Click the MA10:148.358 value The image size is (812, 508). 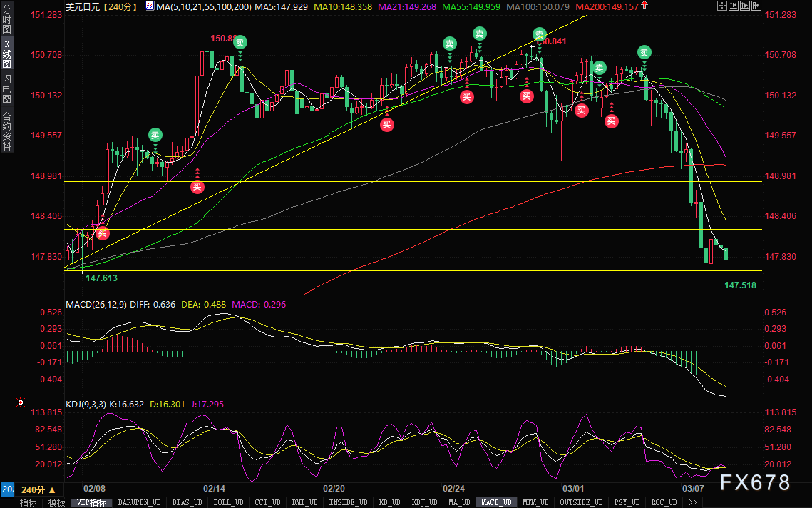click(x=343, y=6)
